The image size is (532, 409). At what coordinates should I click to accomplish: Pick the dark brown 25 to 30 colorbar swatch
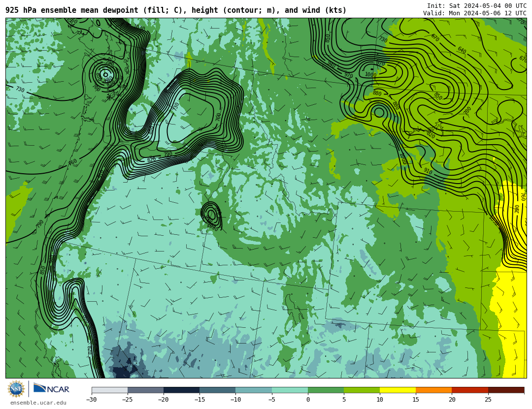click(506, 390)
